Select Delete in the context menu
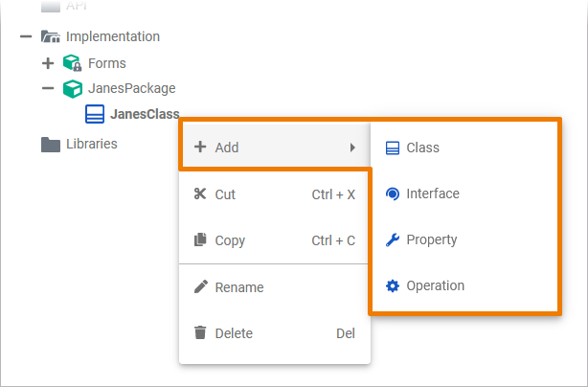 pyautogui.click(x=235, y=333)
